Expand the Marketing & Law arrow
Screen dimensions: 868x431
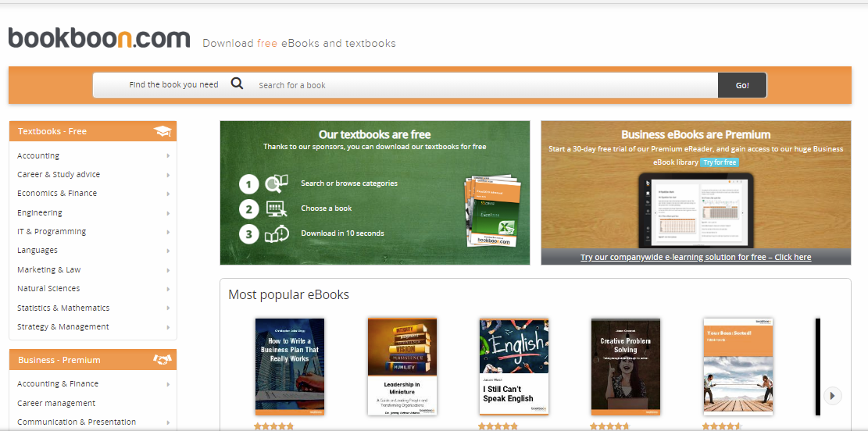point(168,270)
